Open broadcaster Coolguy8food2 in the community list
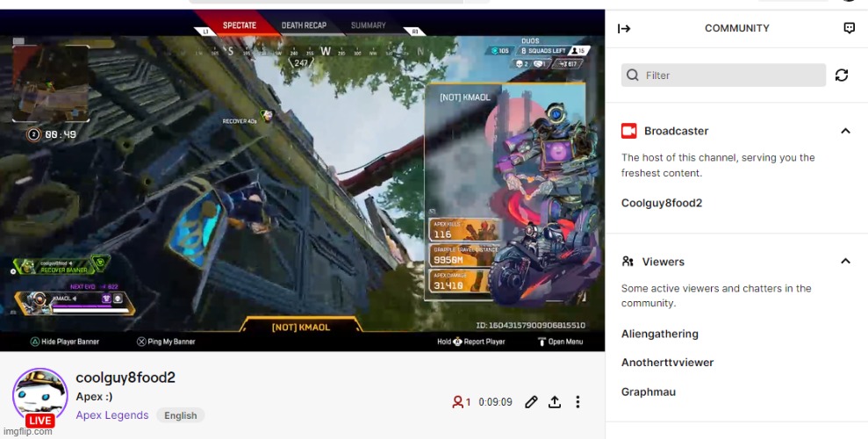This screenshot has width=868, height=439. (x=662, y=203)
